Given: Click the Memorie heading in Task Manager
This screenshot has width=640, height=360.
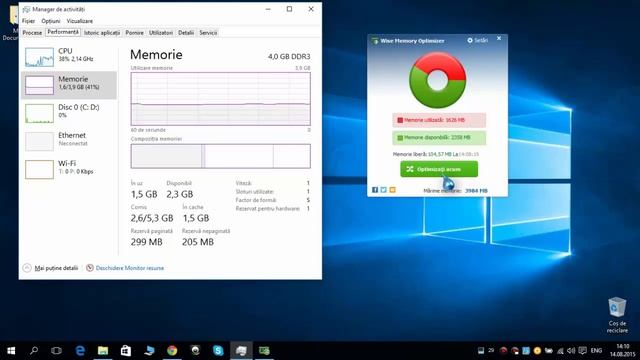Looking at the screenshot, I should [x=156, y=55].
